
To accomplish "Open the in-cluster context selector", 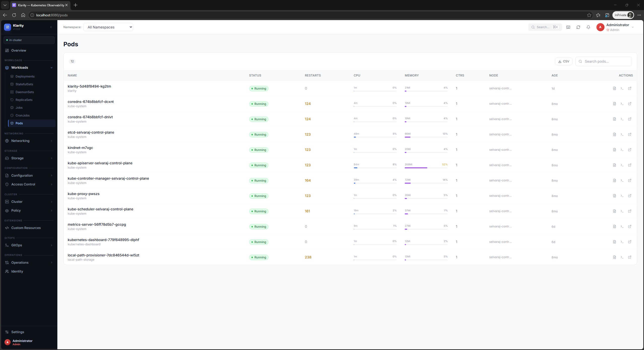I will click(x=29, y=40).
